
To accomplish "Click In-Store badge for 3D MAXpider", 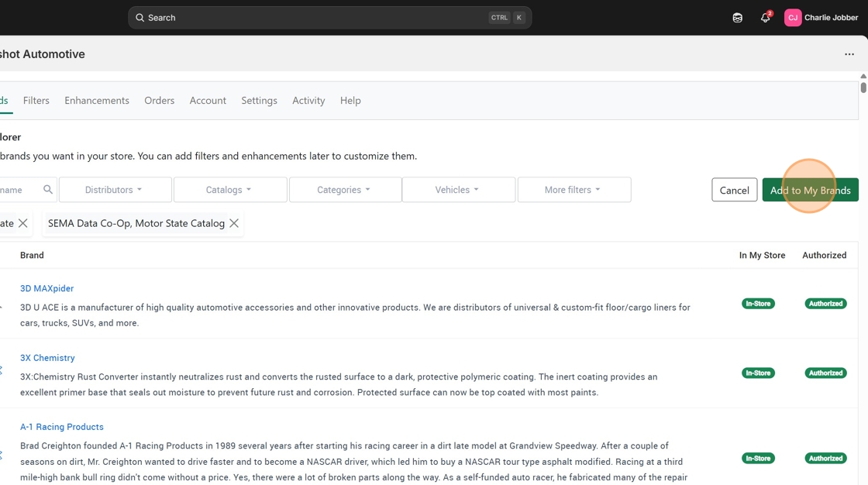I will click(759, 304).
